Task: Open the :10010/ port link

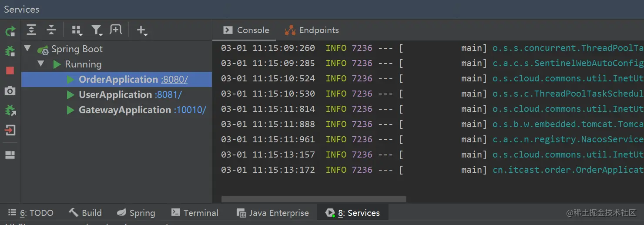Action: pyautogui.click(x=190, y=110)
